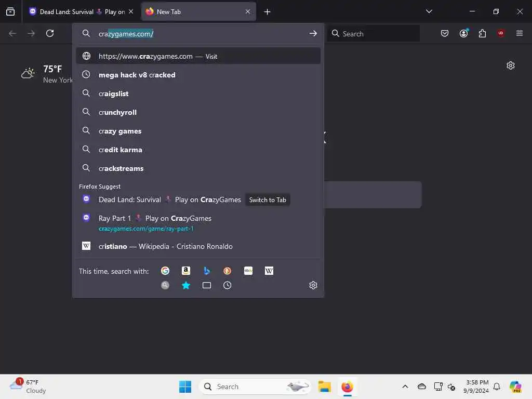Viewport: 532px width, 399px height.
Task: Search in open Tabs icon
Action: 207,285
